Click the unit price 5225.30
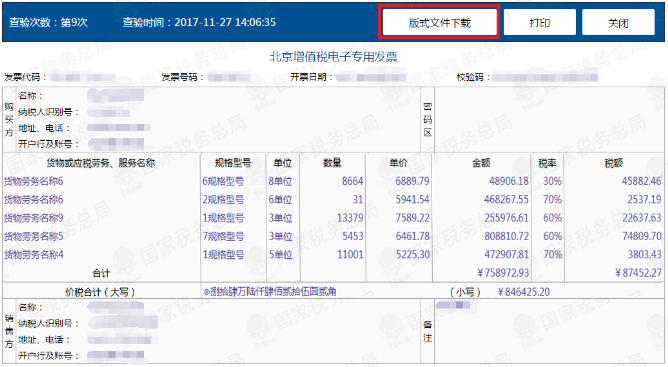The image size is (668, 367). 412,255
